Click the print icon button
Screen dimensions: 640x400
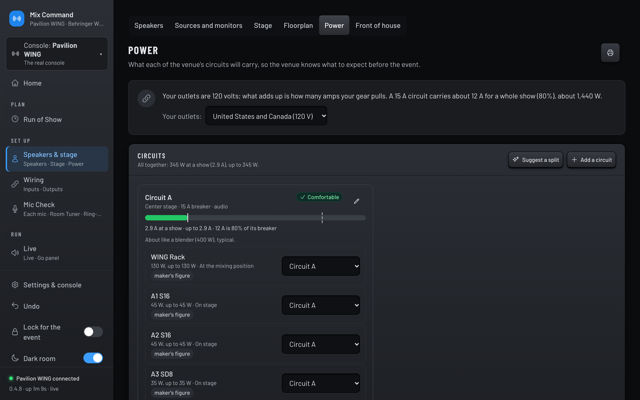pos(610,53)
